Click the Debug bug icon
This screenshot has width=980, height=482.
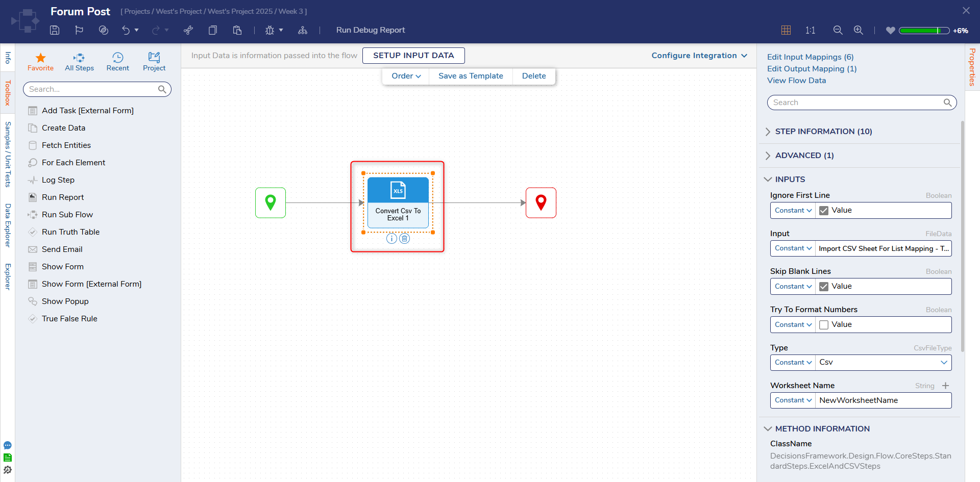point(269,30)
